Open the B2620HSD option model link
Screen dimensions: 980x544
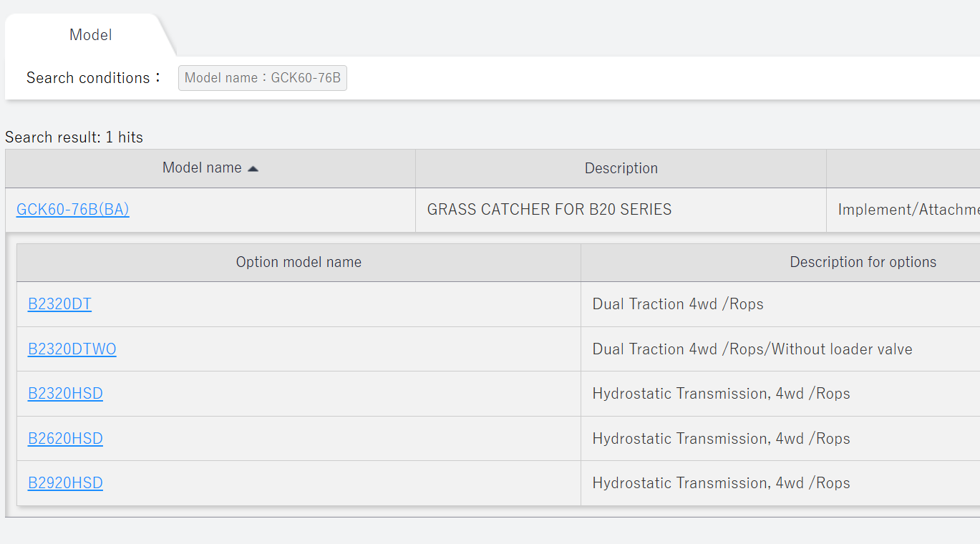[x=65, y=439]
